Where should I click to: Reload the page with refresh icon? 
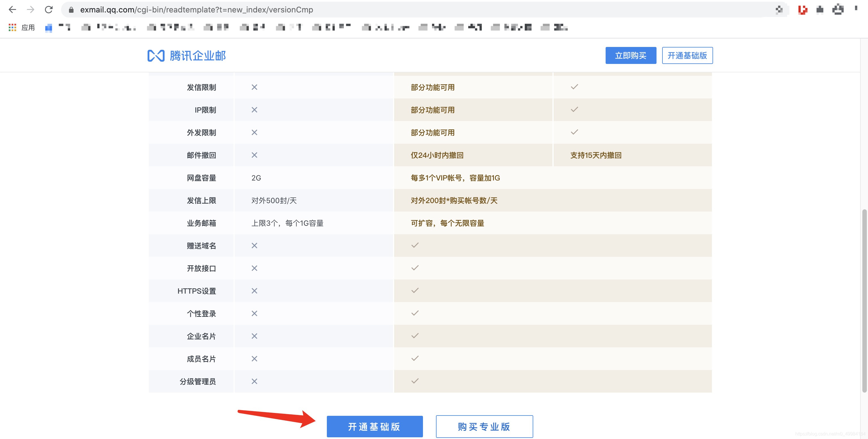coord(49,9)
